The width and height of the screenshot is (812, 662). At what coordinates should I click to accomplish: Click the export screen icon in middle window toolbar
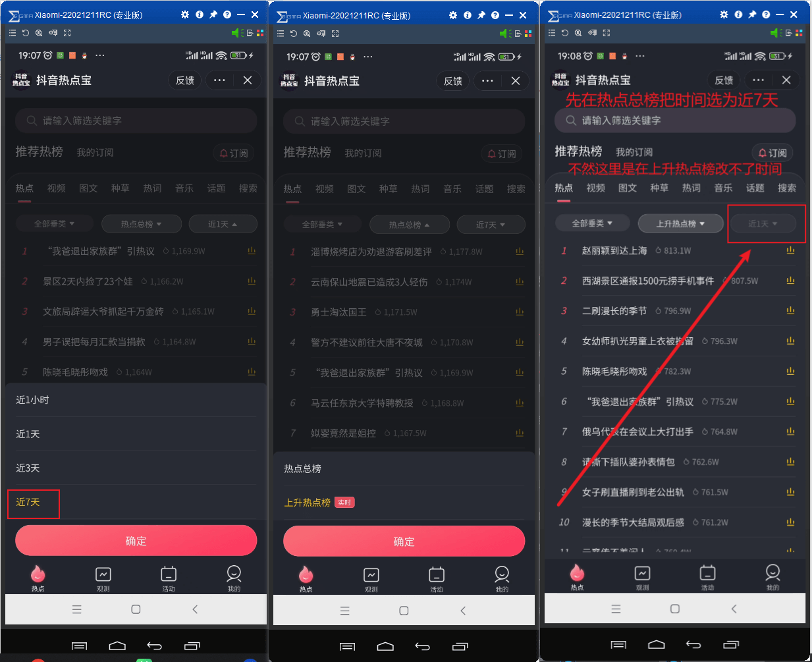coord(518,34)
